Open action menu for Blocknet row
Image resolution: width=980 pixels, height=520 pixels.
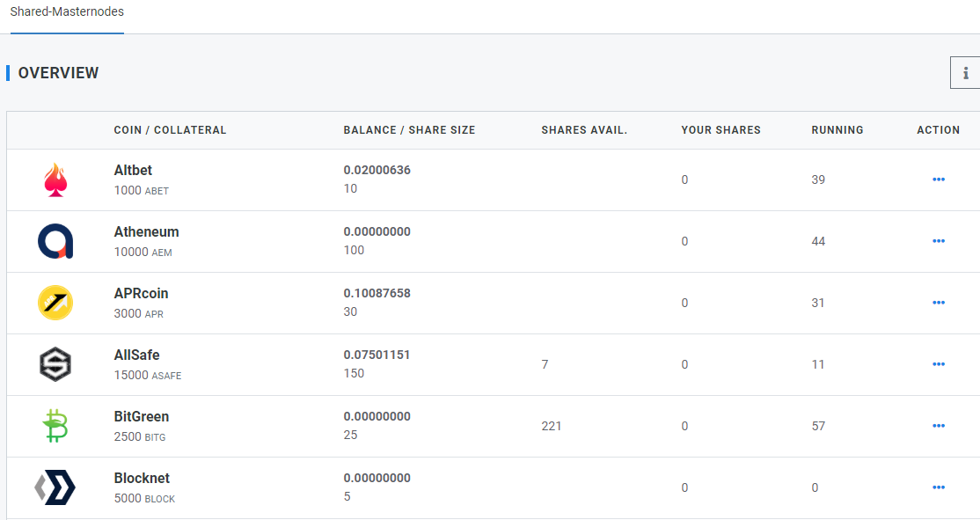pos(938,487)
